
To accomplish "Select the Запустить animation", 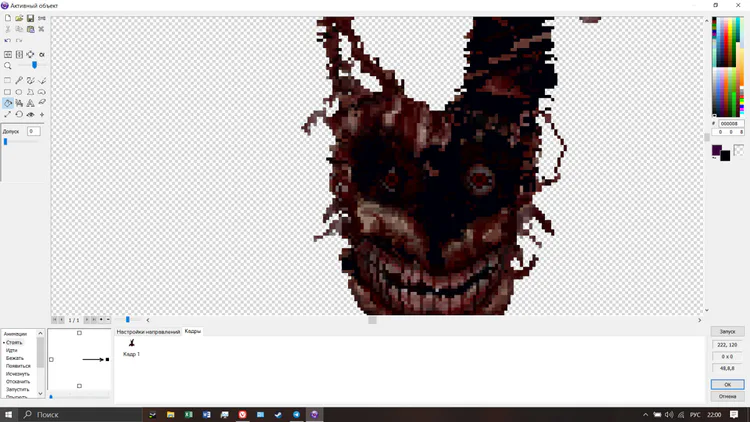I will [18, 389].
